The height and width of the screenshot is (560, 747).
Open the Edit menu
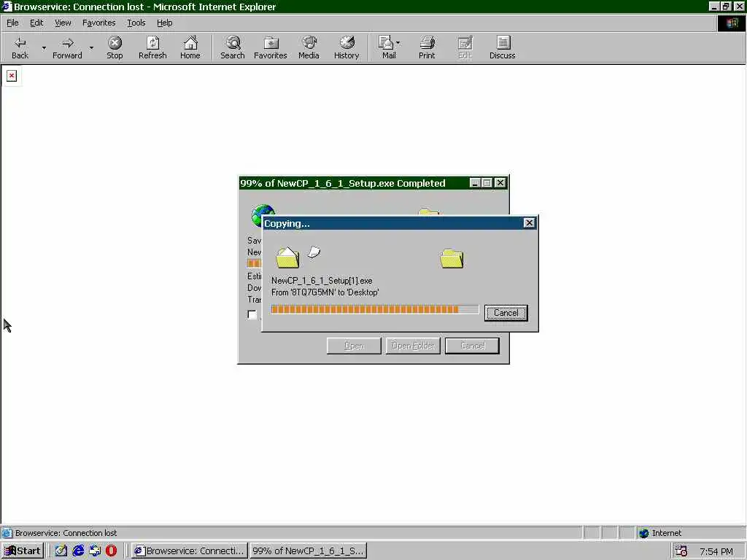[x=36, y=23]
